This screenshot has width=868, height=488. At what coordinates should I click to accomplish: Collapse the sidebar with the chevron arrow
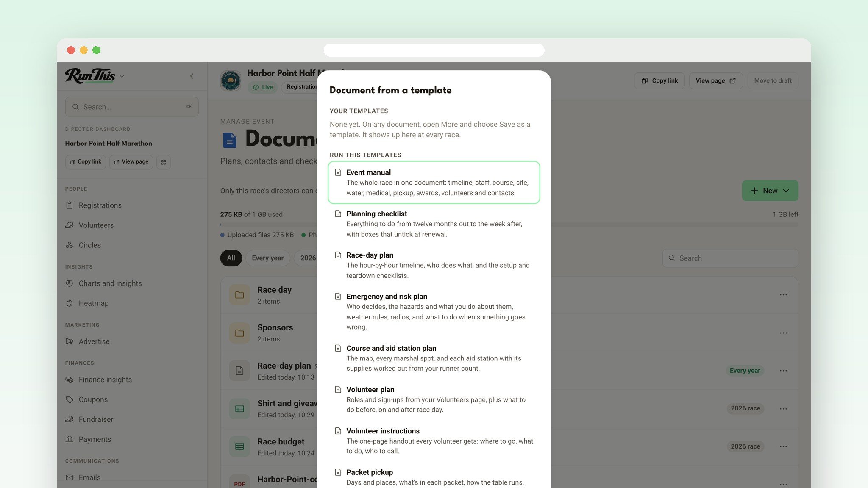point(192,76)
